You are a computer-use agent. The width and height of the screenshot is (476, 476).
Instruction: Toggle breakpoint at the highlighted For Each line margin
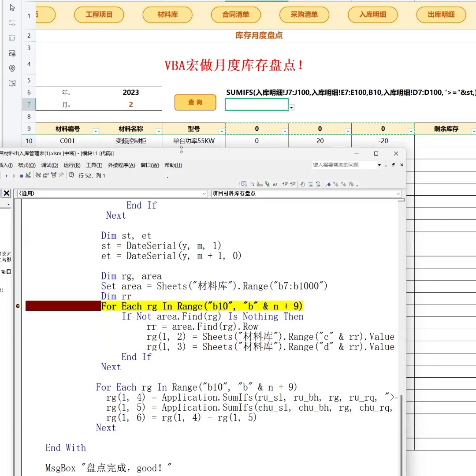pyautogui.click(x=18, y=306)
